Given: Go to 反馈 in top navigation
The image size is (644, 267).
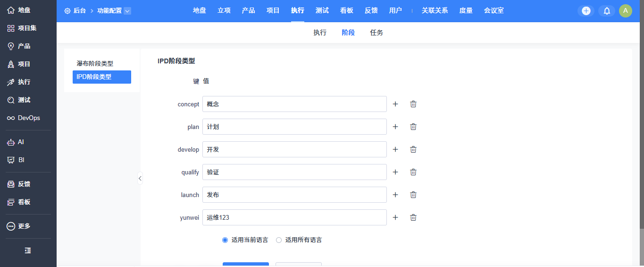Looking at the screenshot, I should (371, 10).
